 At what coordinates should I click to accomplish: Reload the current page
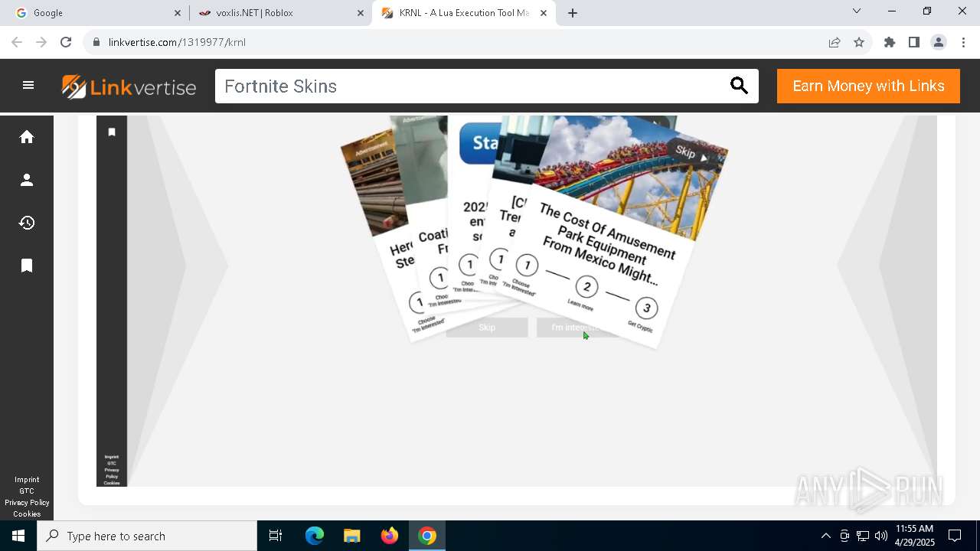pos(66,42)
